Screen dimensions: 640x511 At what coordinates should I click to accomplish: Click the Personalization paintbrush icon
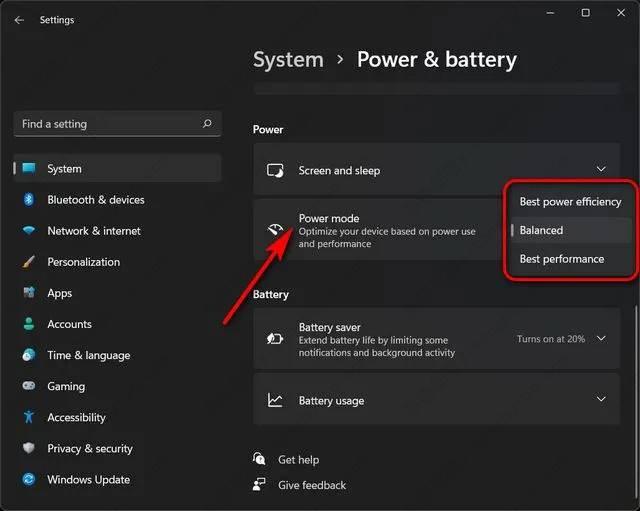pos(28,262)
